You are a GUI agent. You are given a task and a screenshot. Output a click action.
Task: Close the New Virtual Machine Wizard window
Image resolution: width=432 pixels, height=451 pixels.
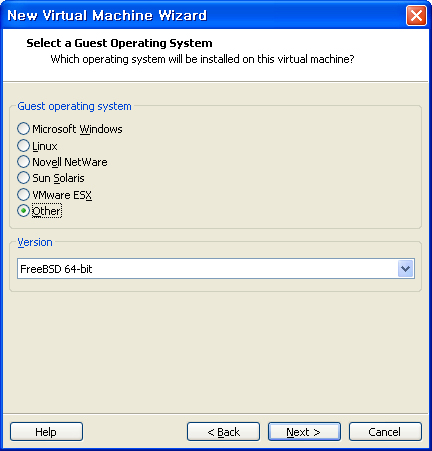(x=416, y=15)
